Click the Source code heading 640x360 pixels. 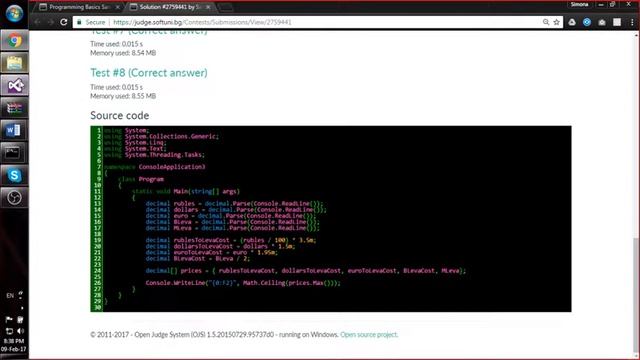coord(120,116)
